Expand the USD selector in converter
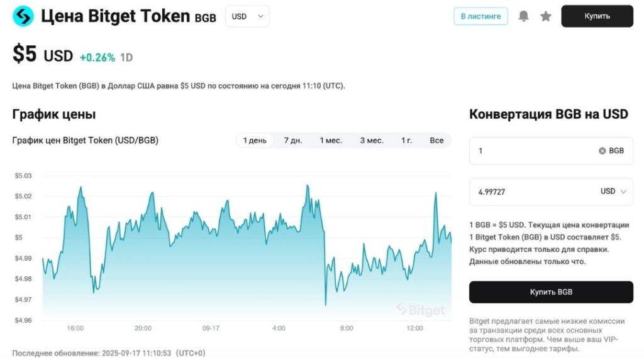 tap(613, 192)
